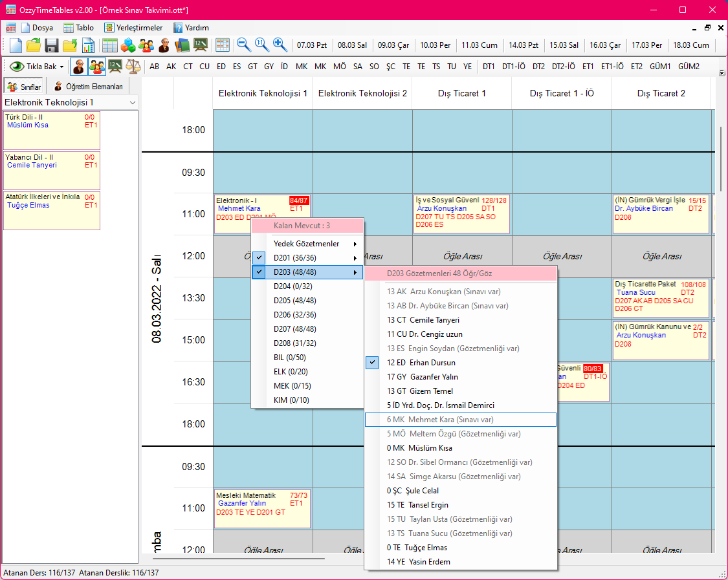
Task: Toggle the D203 (48/48) room checkmark
Action: coord(294,272)
